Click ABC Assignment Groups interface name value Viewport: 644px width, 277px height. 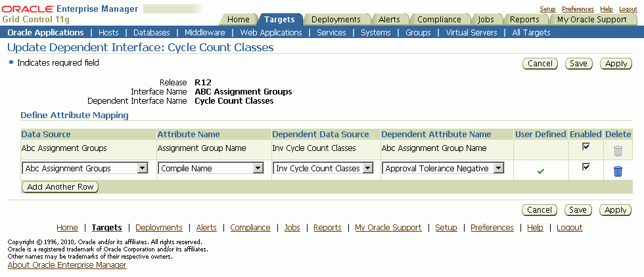(244, 91)
